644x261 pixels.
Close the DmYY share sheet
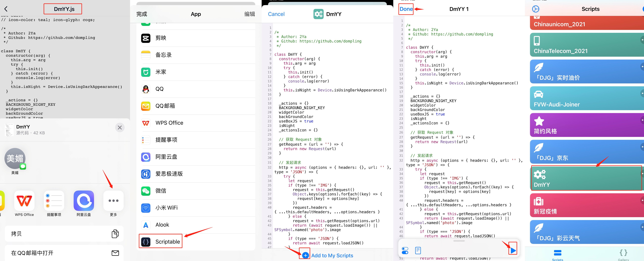click(120, 128)
